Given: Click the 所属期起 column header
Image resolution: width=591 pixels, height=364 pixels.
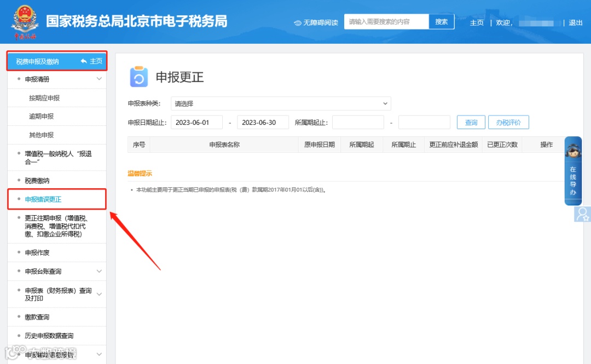Looking at the screenshot, I should click(x=362, y=145).
